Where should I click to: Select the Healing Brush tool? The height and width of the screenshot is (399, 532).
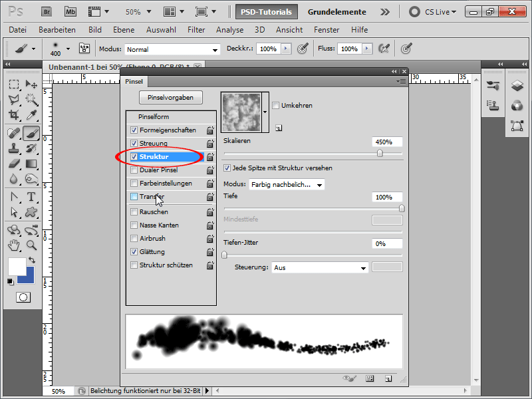pos(14,133)
